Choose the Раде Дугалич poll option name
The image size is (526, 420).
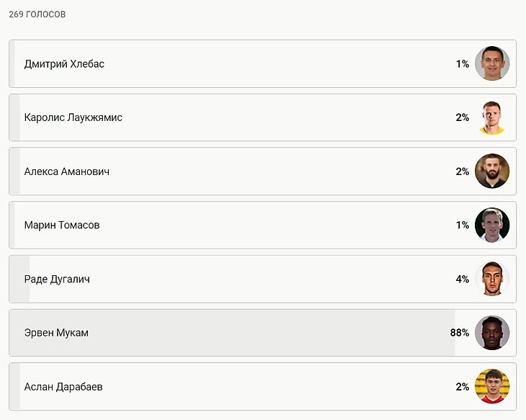point(57,280)
